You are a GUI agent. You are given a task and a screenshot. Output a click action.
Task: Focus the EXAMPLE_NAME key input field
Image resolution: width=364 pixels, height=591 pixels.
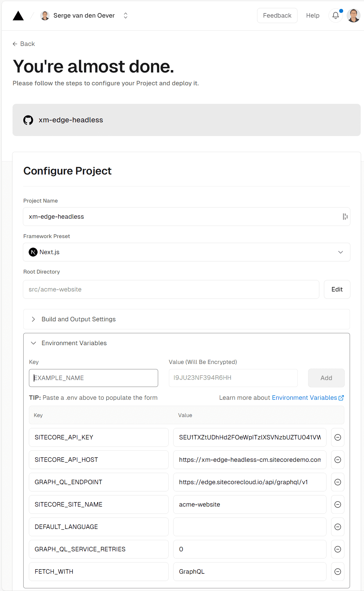coord(93,378)
